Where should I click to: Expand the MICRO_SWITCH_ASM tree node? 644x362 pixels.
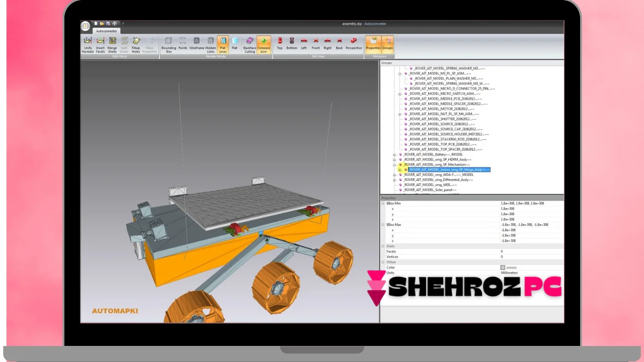pos(400,94)
